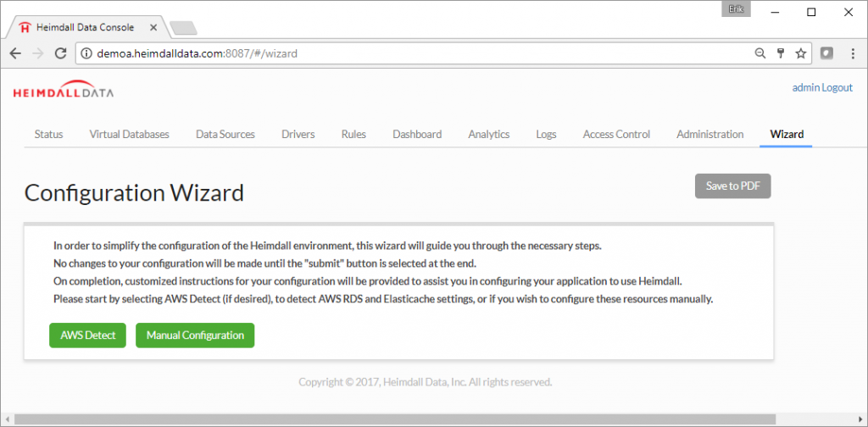Click the Configuration Wizard heading
Image resolution: width=868 pixels, height=427 pixels.
134,193
